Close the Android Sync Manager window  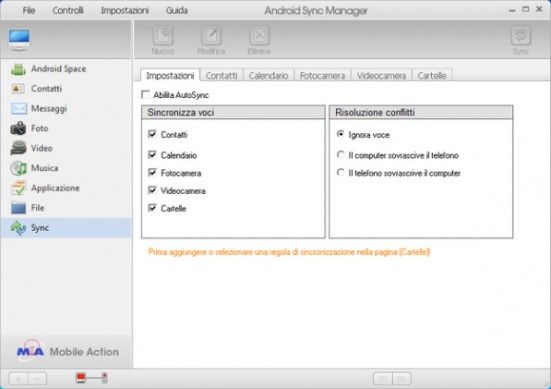point(539,9)
